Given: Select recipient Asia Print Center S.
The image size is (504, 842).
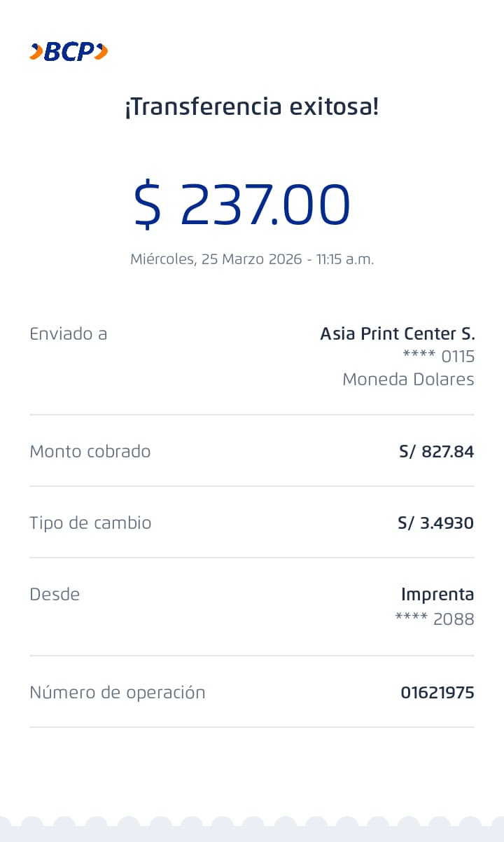Looking at the screenshot, I should [397, 334].
